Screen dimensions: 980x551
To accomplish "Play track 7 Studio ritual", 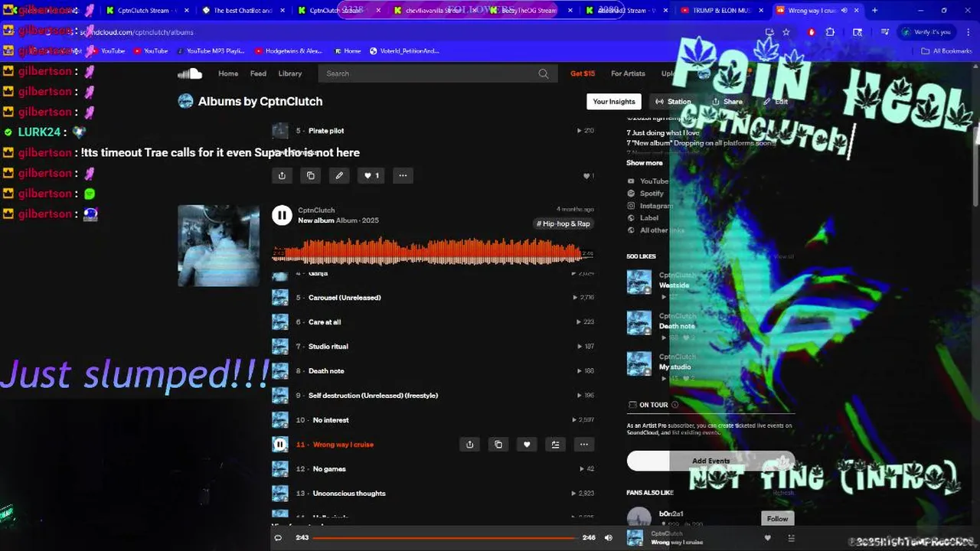I will click(328, 347).
